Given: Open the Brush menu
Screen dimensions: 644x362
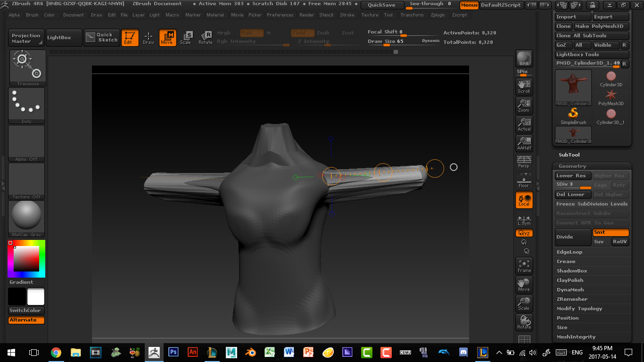Looking at the screenshot, I should (33, 15).
